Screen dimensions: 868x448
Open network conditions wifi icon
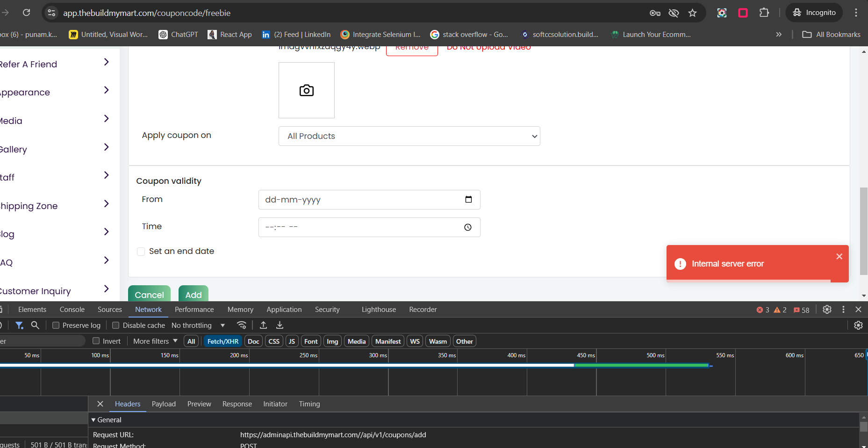[x=242, y=325]
